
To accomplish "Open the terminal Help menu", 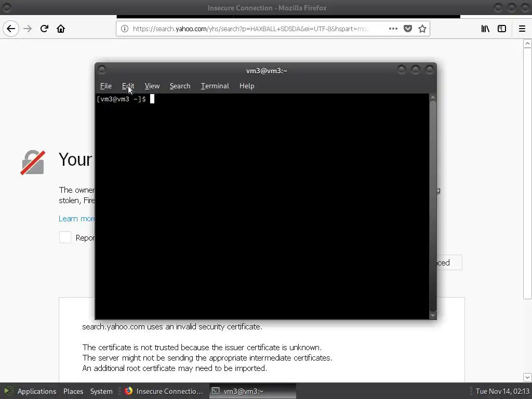I will click(247, 86).
